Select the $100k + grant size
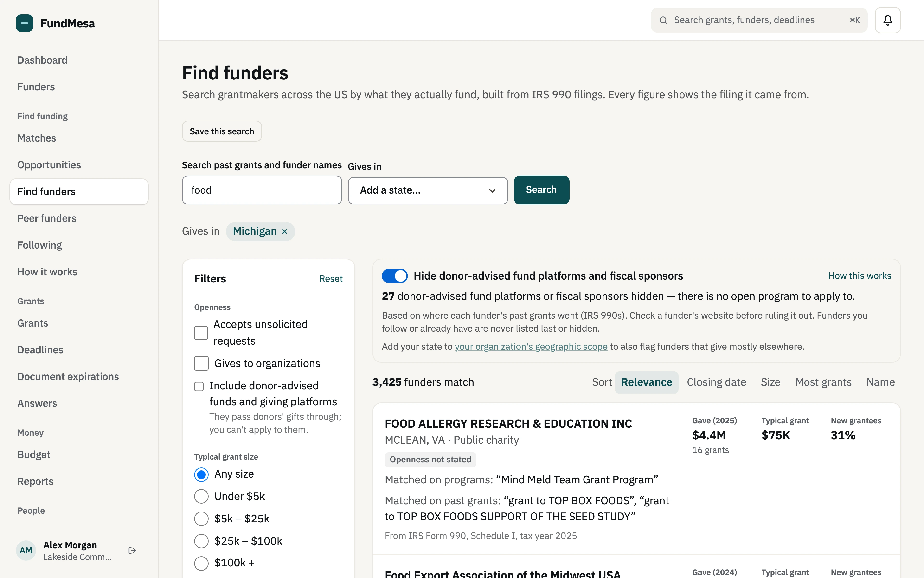The width and height of the screenshot is (924, 578). click(201, 563)
